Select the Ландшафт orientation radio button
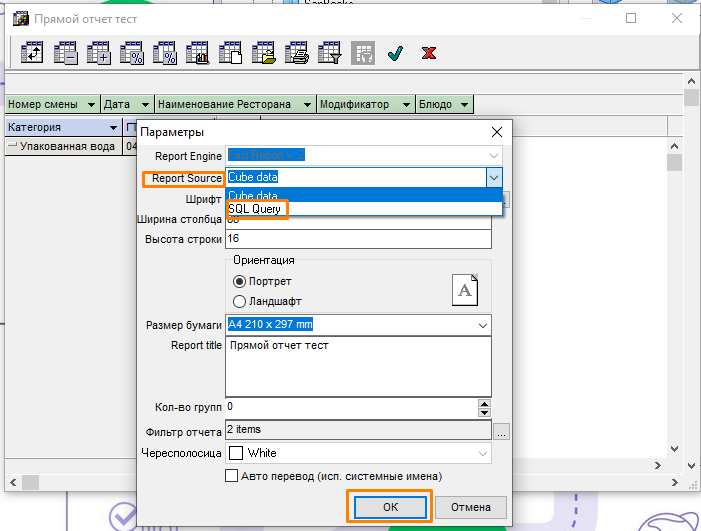The image size is (701, 531). click(x=239, y=301)
